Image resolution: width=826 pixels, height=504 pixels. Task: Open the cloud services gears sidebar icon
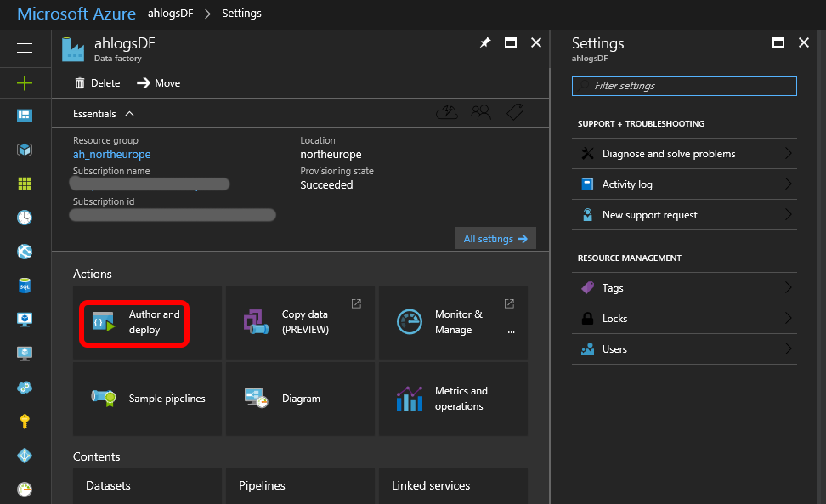tap(25, 388)
